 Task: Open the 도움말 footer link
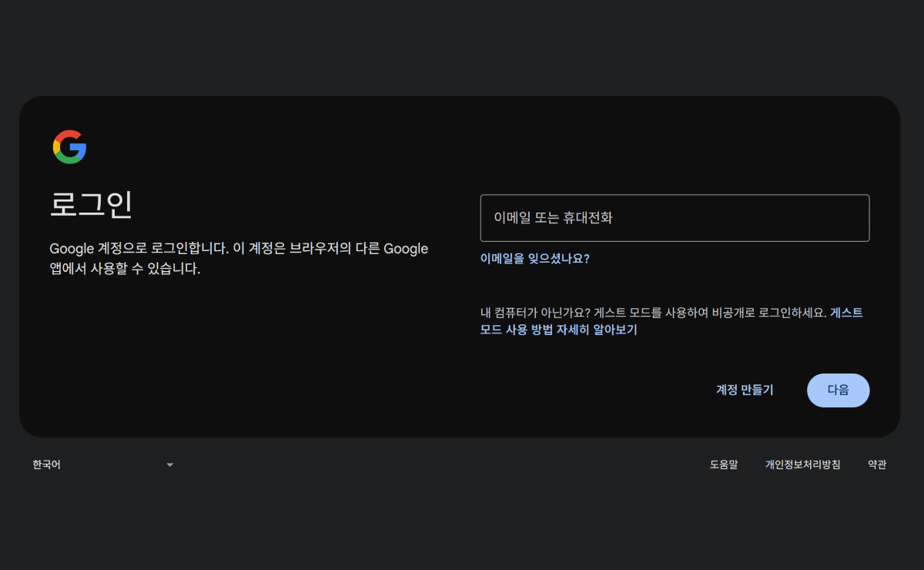pos(724,464)
